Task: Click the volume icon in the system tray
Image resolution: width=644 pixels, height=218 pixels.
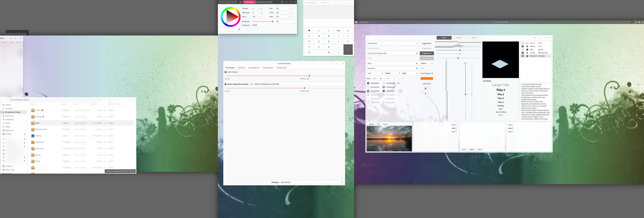Action: (639, 22)
